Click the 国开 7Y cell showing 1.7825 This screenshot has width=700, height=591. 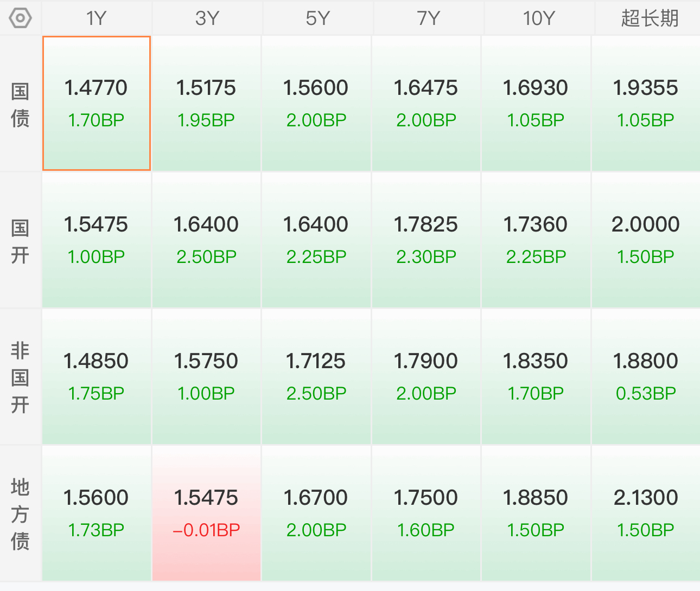tap(426, 240)
